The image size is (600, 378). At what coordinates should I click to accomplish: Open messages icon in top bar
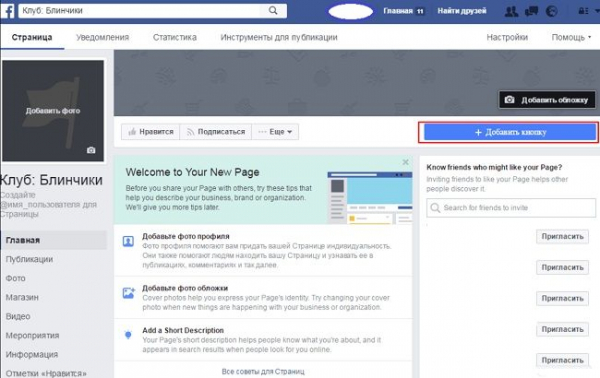coord(531,11)
